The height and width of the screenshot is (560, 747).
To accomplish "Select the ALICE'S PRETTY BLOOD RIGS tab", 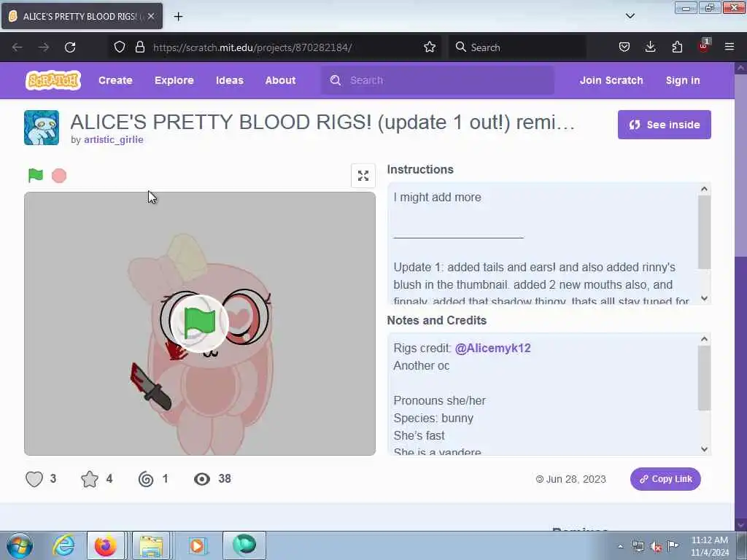I will pos(82,16).
